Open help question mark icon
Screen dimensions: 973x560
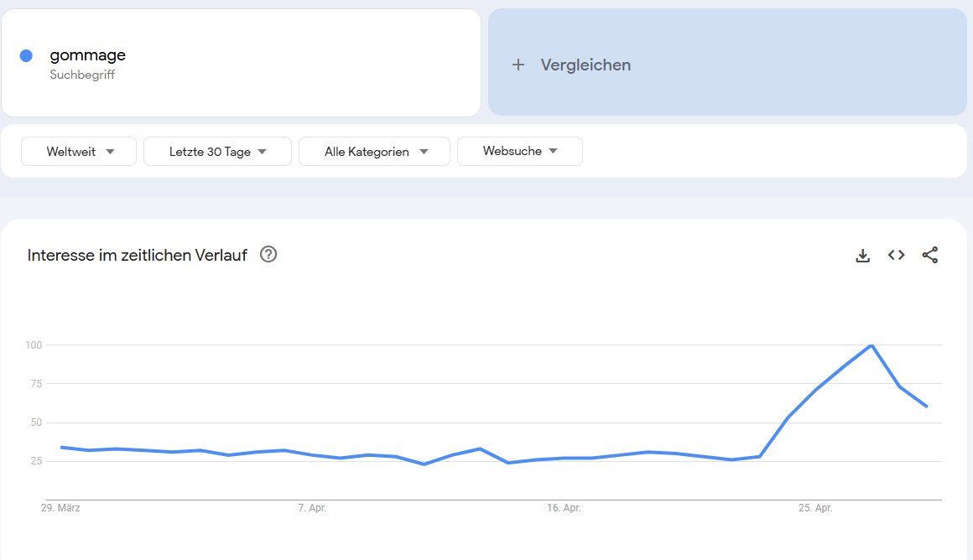point(268,254)
